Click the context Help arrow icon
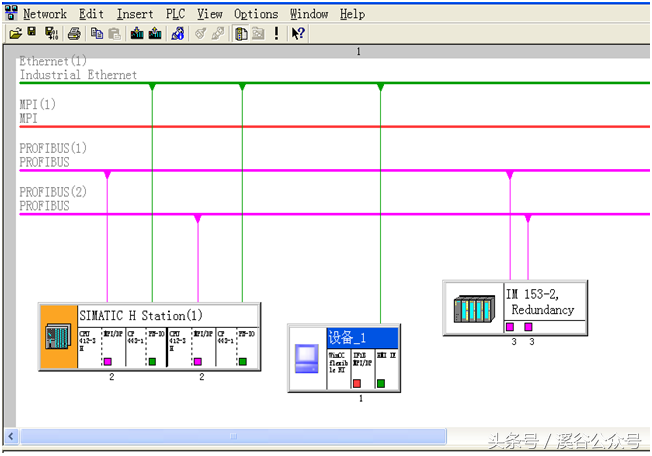 click(298, 33)
